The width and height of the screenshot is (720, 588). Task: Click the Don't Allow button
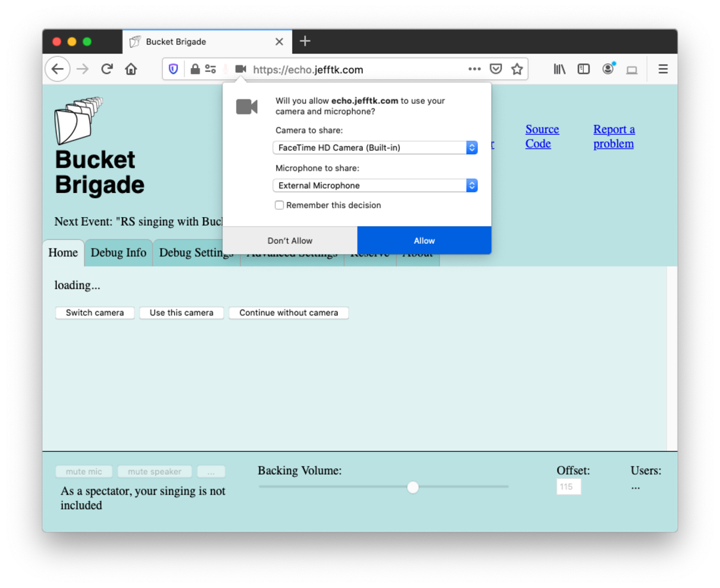click(x=290, y=241)
